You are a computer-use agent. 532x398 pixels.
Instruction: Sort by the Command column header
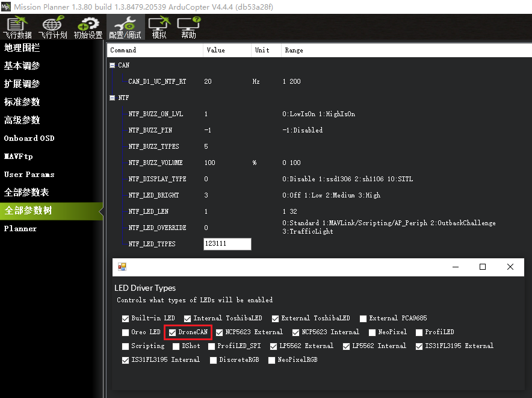(x=155, y=50)
